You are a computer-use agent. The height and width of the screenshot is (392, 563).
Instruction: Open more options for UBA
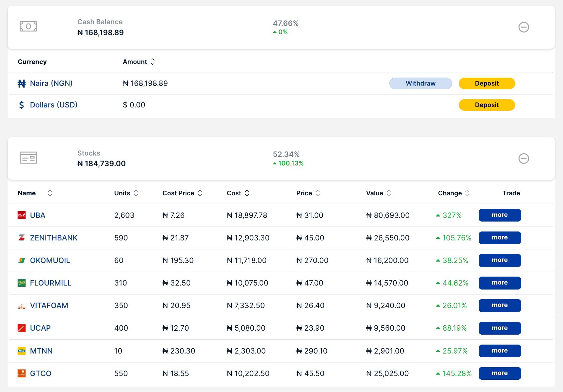pyautogui.click(x=500, y=215)
